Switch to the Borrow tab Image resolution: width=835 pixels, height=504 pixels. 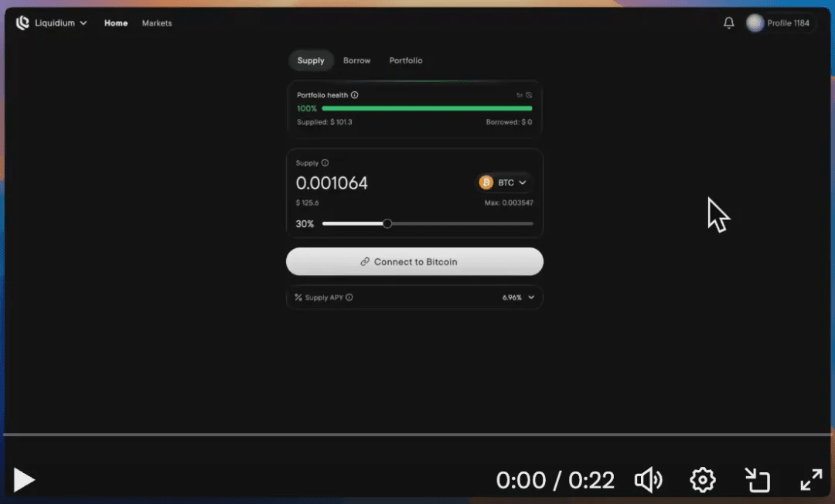(356, 60)
